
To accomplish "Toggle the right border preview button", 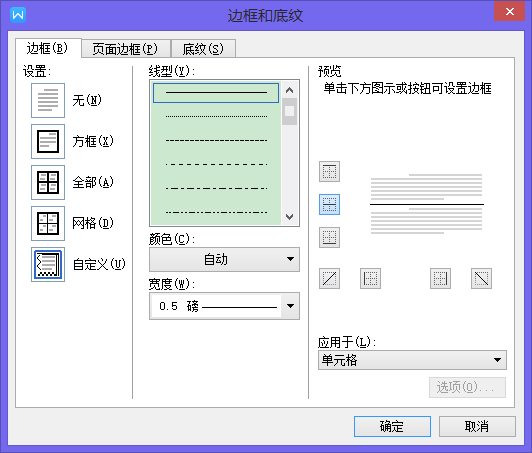I will 440,279.
